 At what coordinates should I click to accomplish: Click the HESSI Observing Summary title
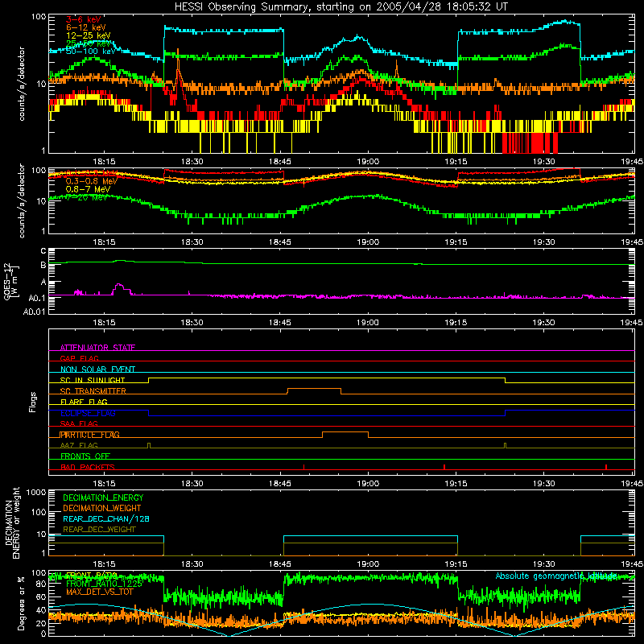click(341, 6)
